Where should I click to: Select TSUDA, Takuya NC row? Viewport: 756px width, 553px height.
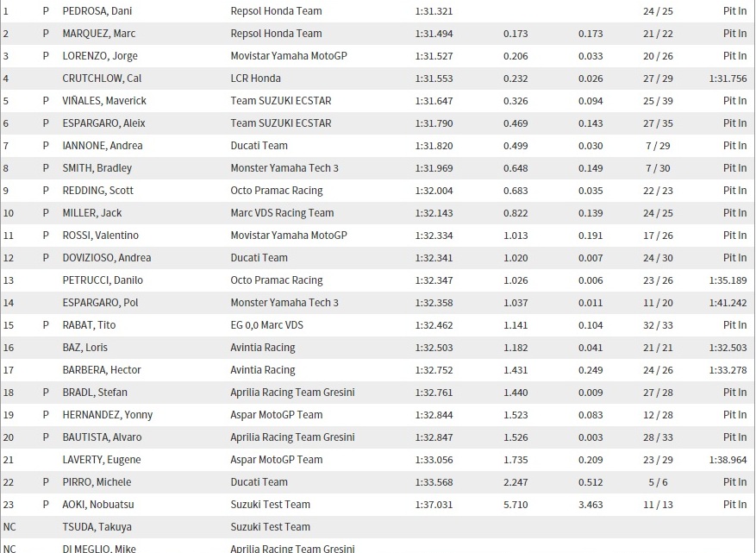click(378, 527)
